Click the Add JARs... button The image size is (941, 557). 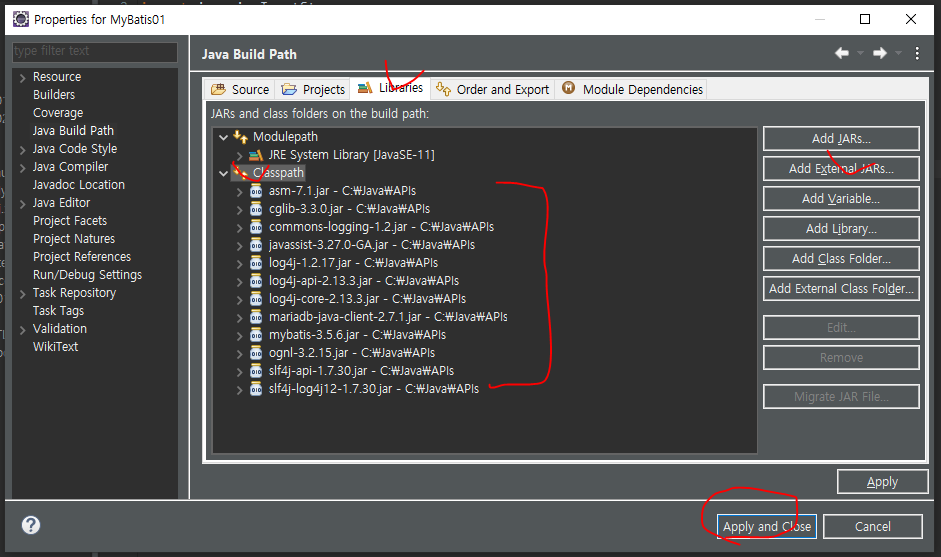[841, 139]
